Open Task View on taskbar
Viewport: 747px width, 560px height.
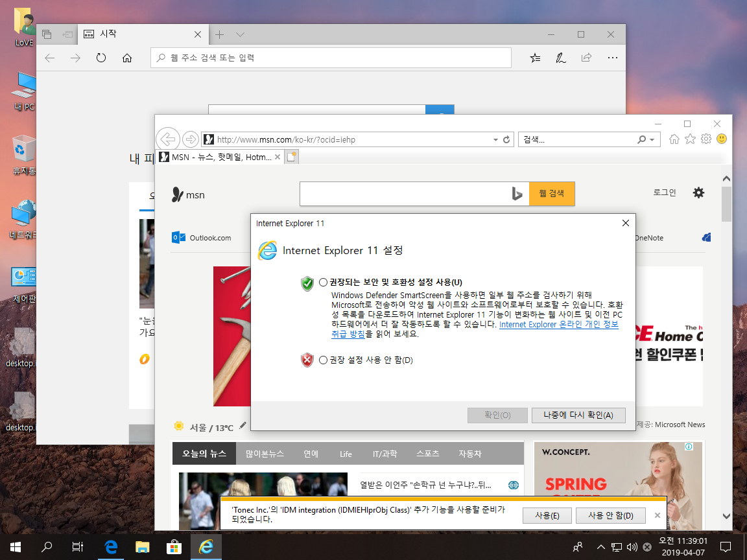click(77, 546)
